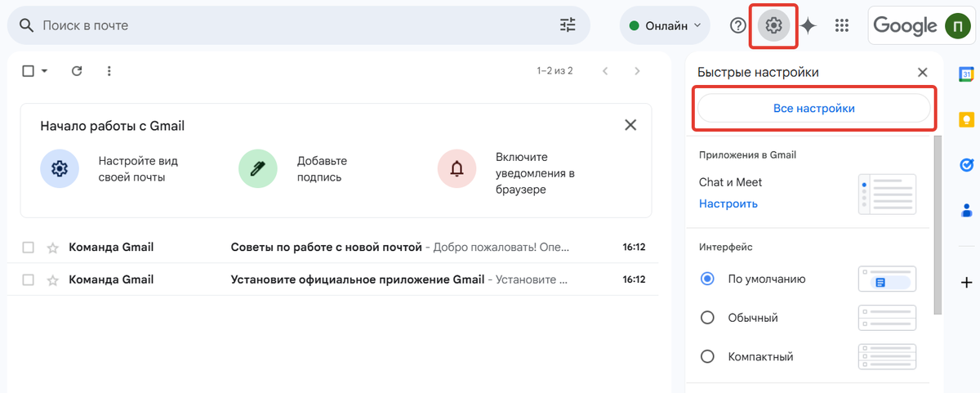Go to older messages arrow
980x393 pixels.
click(638, 71)
